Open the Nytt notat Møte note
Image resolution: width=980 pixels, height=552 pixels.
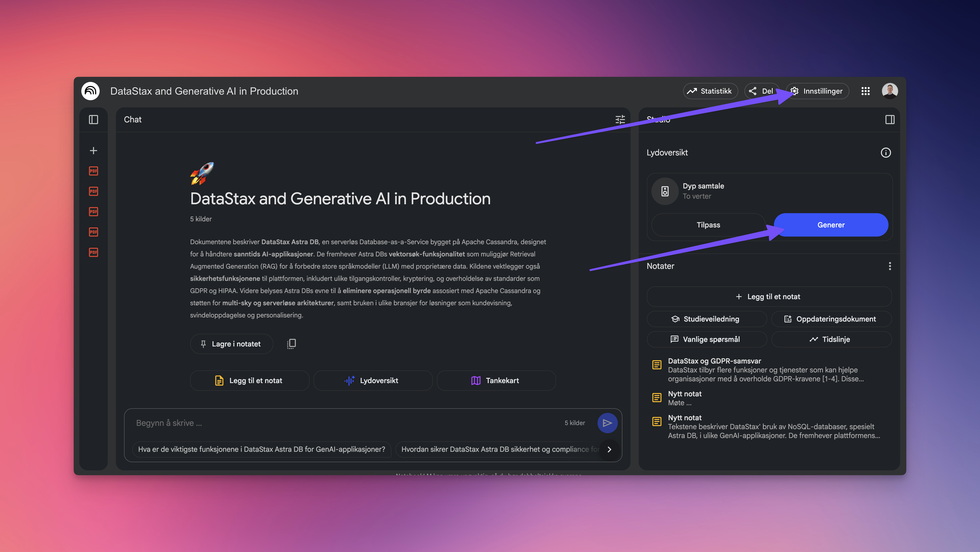pyautogui.click(x=769, y=398)
